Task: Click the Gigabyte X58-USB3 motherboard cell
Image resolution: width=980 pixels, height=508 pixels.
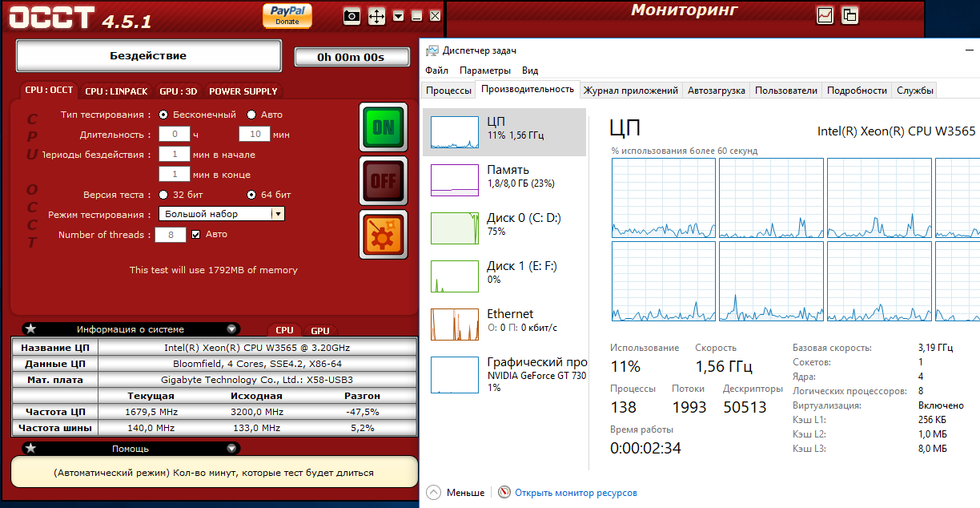Action: pyautogui.click(x=257, y=380)
